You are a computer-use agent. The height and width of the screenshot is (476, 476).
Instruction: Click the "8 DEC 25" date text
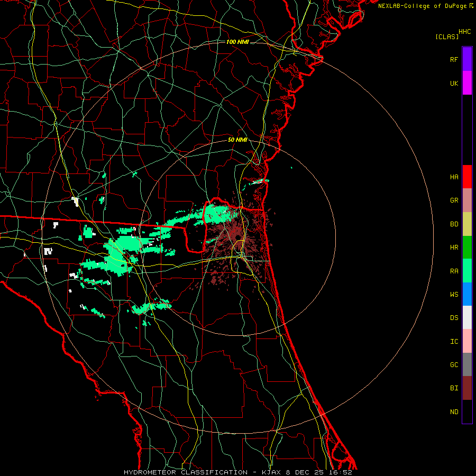[305, 472]
